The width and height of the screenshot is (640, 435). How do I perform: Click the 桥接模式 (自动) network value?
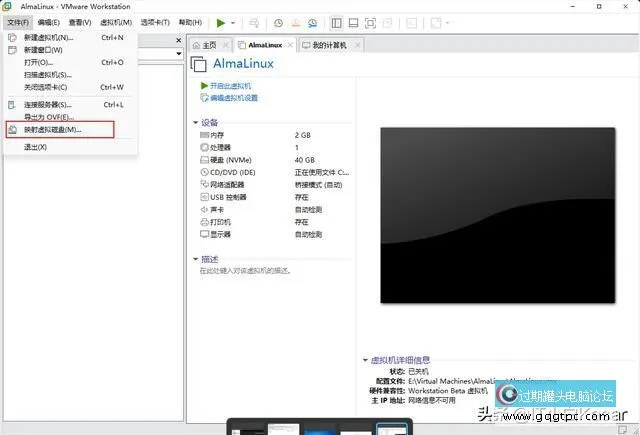click(318, 185)
